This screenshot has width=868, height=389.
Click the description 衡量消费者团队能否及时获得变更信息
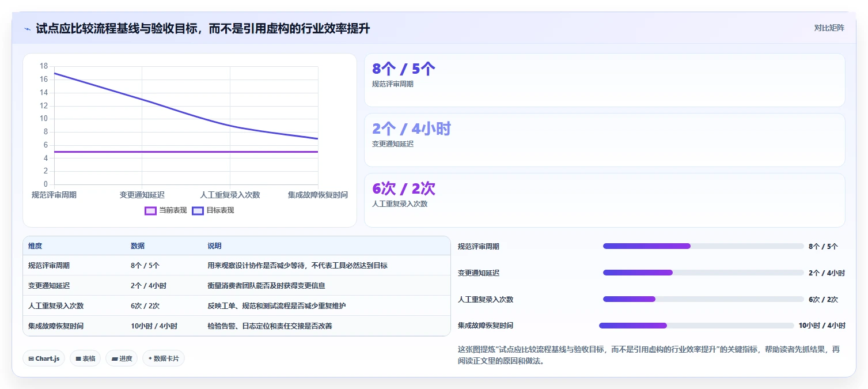pyautogui.click(x=266, y=285)
